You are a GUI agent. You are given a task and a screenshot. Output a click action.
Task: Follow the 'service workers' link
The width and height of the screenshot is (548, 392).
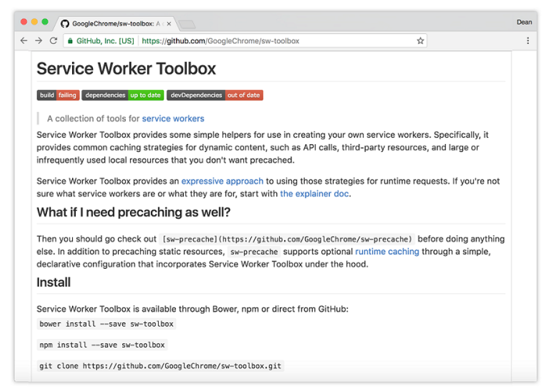[173, 119]
